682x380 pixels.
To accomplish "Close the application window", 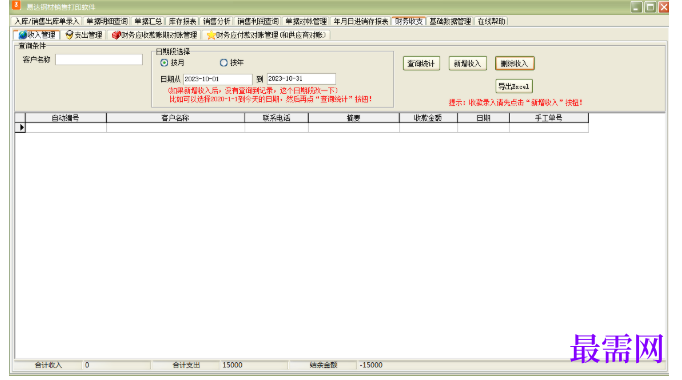I will tap(664, 7).
